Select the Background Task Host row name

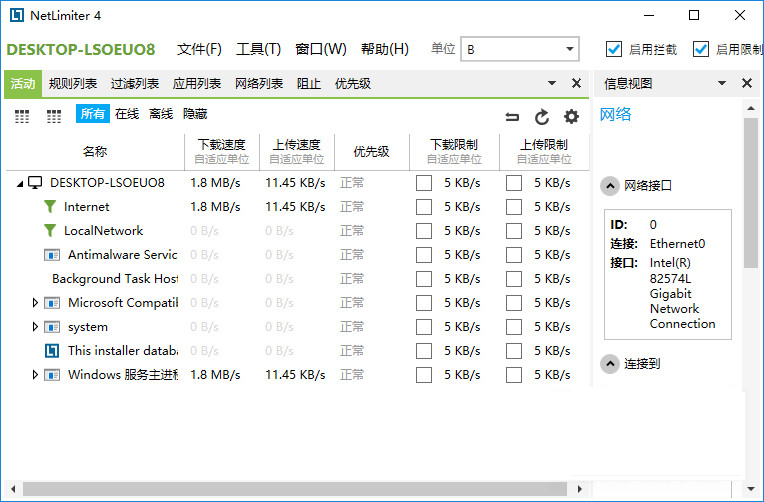pyautogui.click(x=115, y=279)
